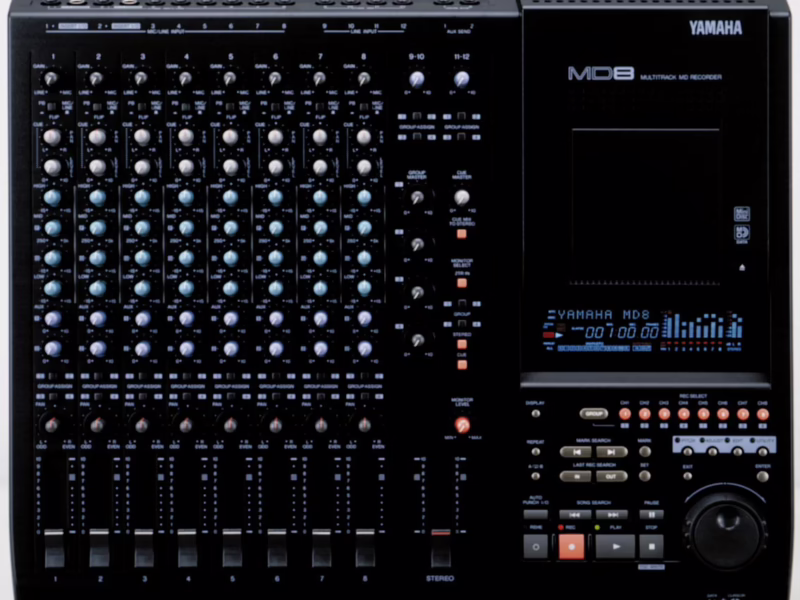Touch the large jog data dial
Viewport: 800px width, 600px height.
pos(726,532)
